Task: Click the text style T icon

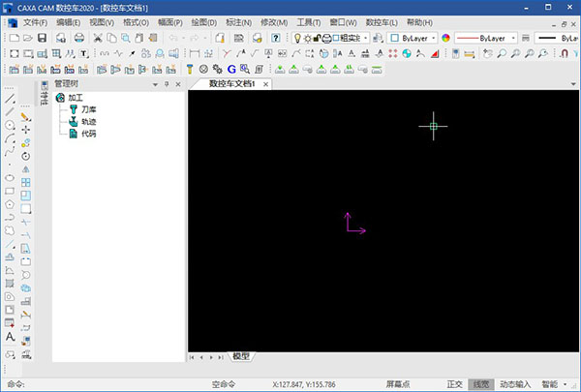Action: [x=84, y=54]
